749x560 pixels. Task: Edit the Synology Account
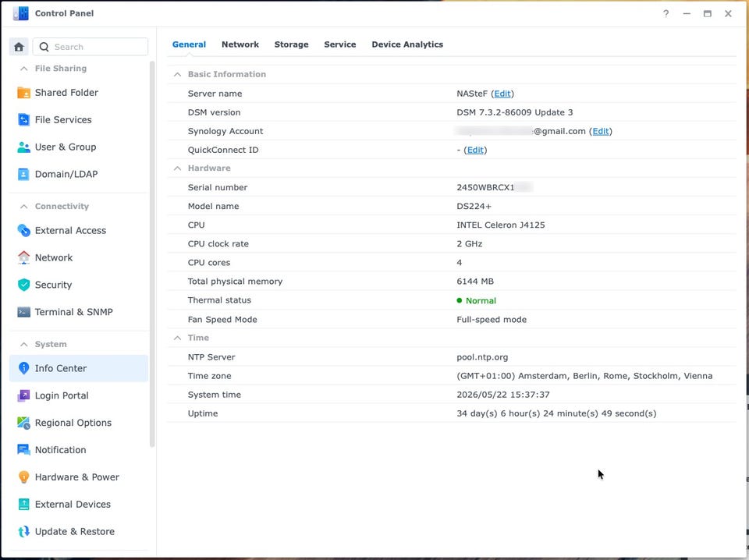click(x=601, y=131)
